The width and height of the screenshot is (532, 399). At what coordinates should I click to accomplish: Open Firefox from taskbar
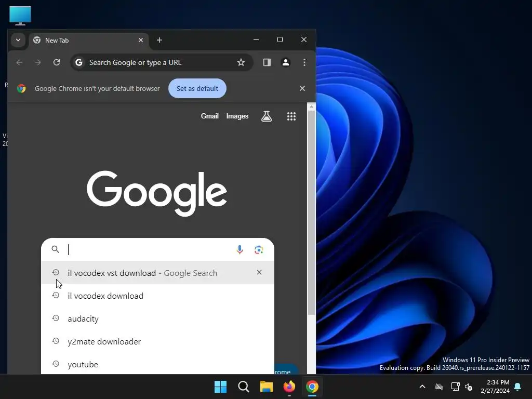coord(289,387)
